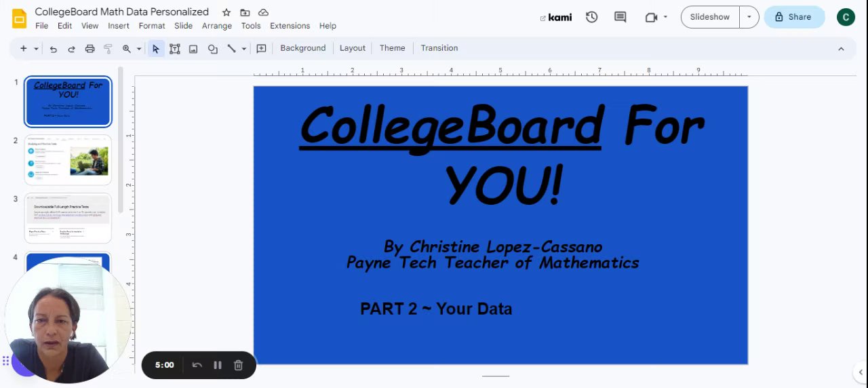Activate the paint format tool
Image resolution: width=868 pixels, height=388 pixels.
(108, 49)
